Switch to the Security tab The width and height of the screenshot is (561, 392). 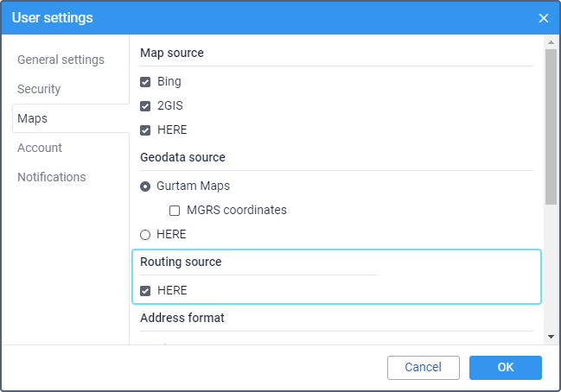point(39,89)
